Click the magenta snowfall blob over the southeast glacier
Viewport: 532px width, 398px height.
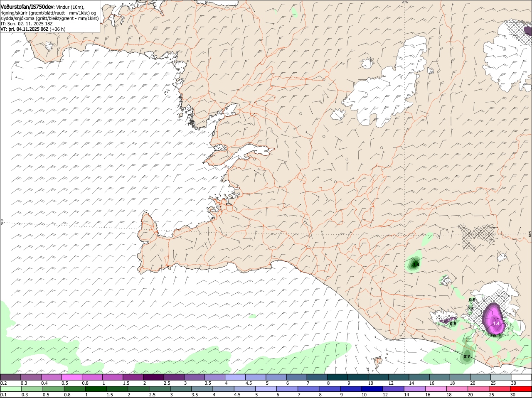coord(493,319)
